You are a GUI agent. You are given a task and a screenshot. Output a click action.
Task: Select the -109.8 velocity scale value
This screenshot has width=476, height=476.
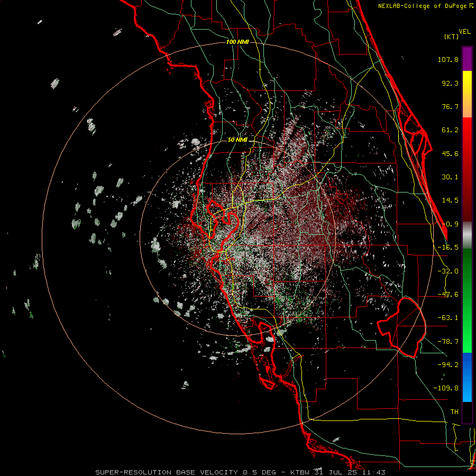click(x=446, y=388)
